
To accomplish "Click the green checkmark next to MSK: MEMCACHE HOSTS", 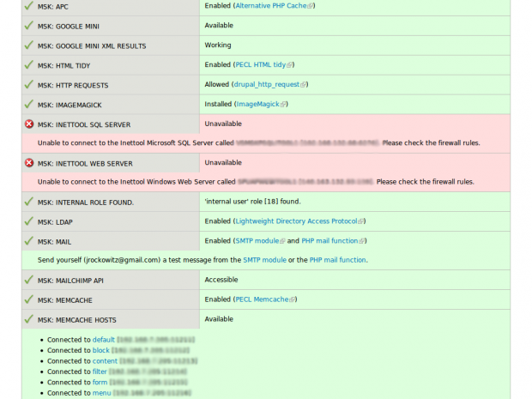I will coord(29,319).
